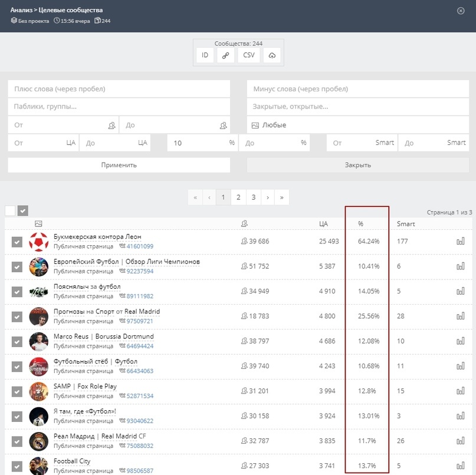Select pagination page 3

[x=254, y=197]
